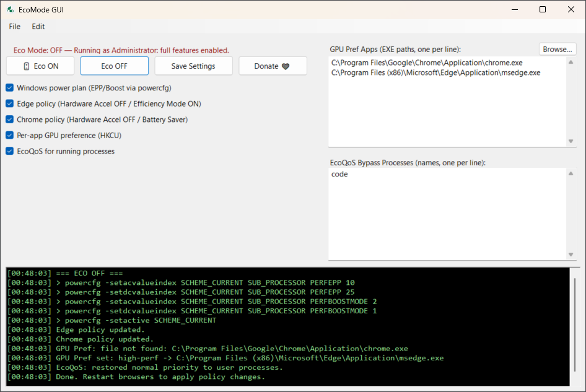
Task: Toggle Per-app GPU preference checkbox
Action: (10, 135)
